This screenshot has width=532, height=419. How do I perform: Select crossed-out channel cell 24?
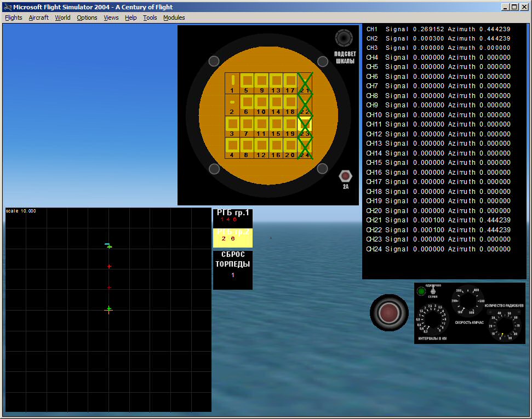point(305,147)
